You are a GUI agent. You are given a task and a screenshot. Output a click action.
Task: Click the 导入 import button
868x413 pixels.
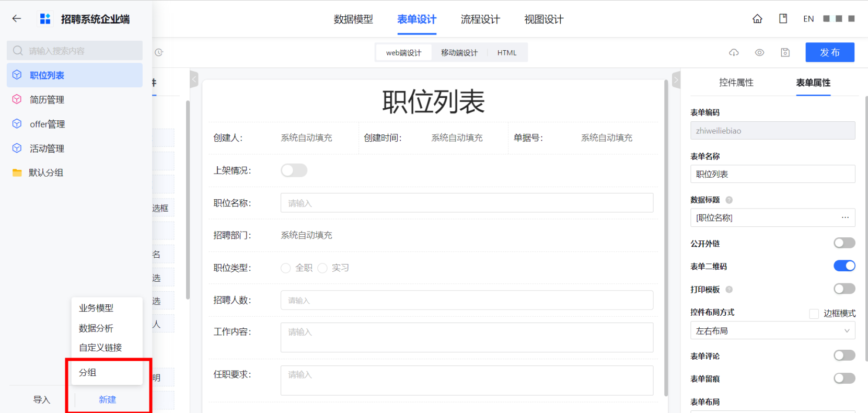point(42,400)
